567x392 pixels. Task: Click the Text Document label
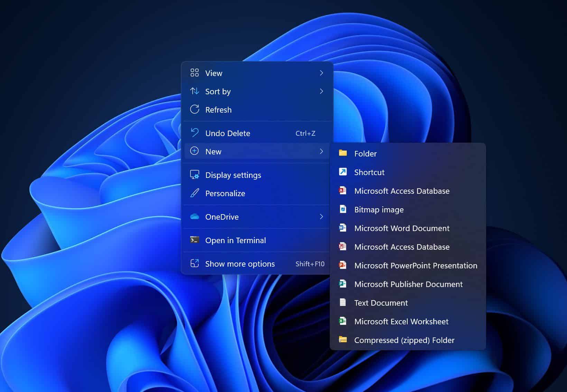(x=381, y=303)
